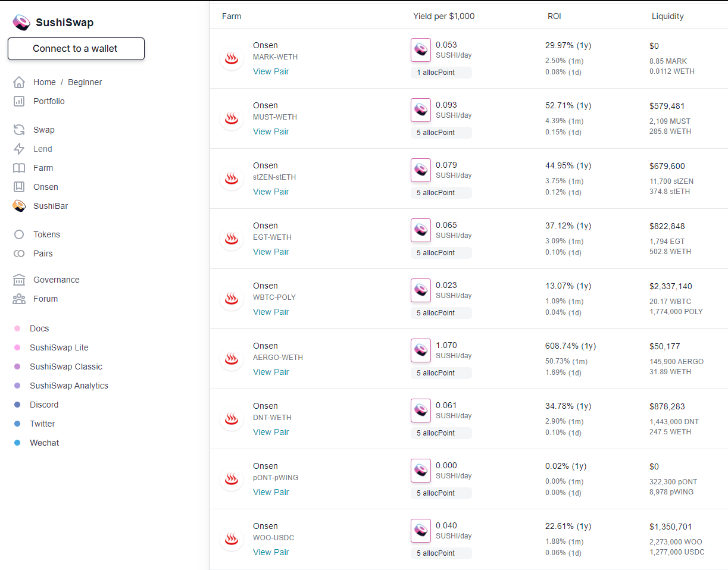Click the SushiBar sushi icon
The width and height of the screenshot is (728, 570).
(x=19, y=206)
